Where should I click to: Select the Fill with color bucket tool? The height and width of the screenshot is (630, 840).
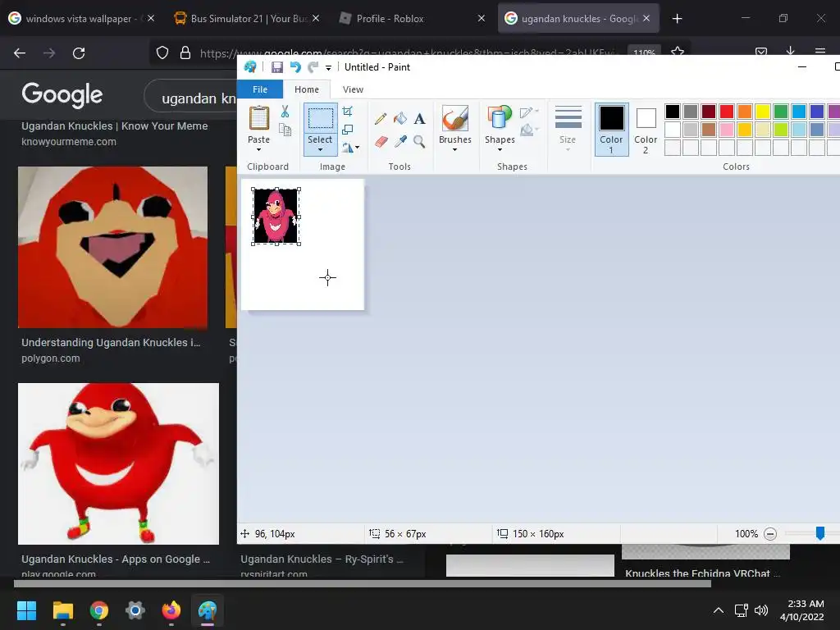[x=400, y=118]
